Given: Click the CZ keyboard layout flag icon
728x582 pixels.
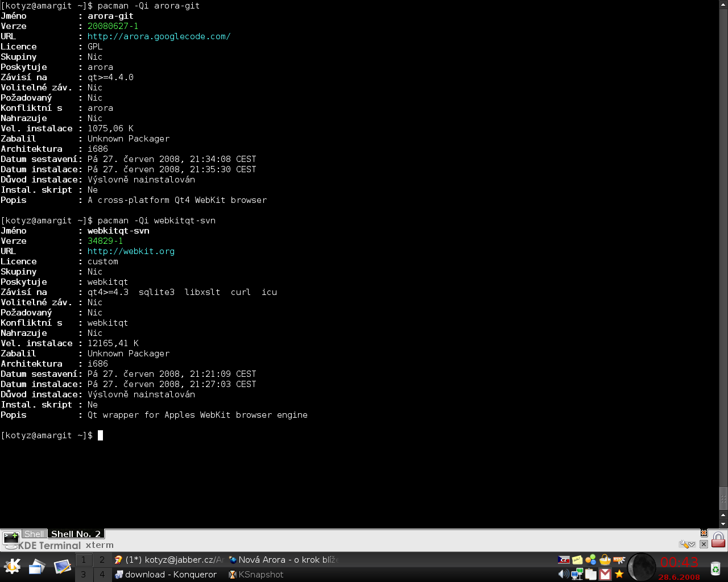Looking at the screenshot, I should click(x=564, y=560).
